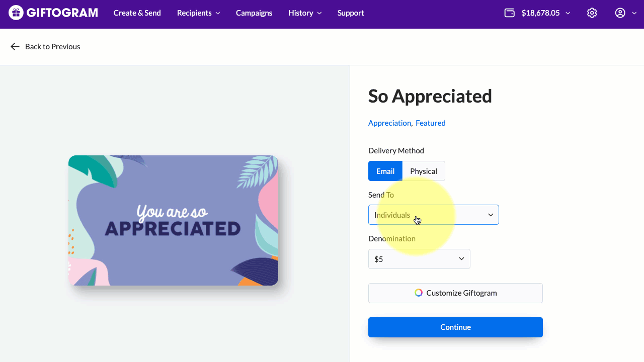Image resolution: width=644 pixels, height=362 pixels.
Task: Select Email delivery method
Action: 385,171
